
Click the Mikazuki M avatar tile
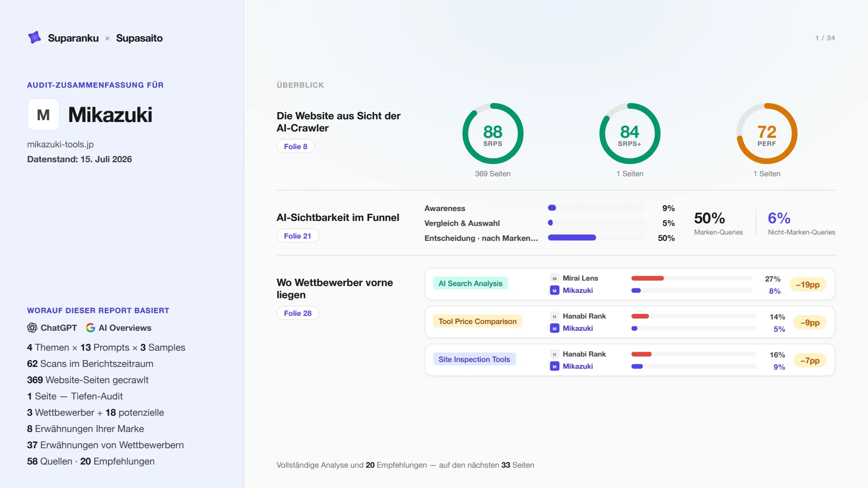[x=43, y=115]
